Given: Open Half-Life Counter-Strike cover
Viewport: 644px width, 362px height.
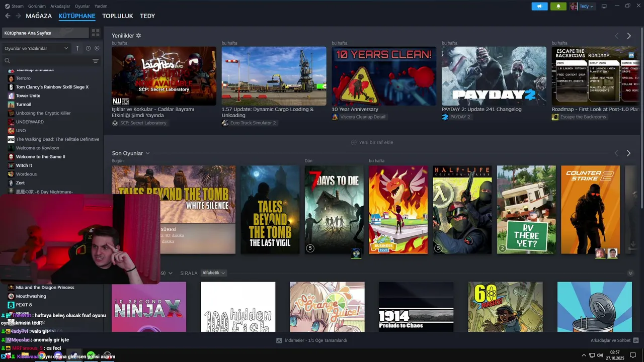Looking at the screenshot, I should [x=462, y=210].
